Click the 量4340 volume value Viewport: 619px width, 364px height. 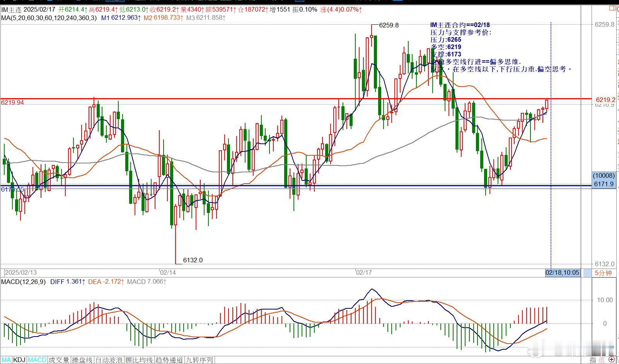tap(193, 10)
